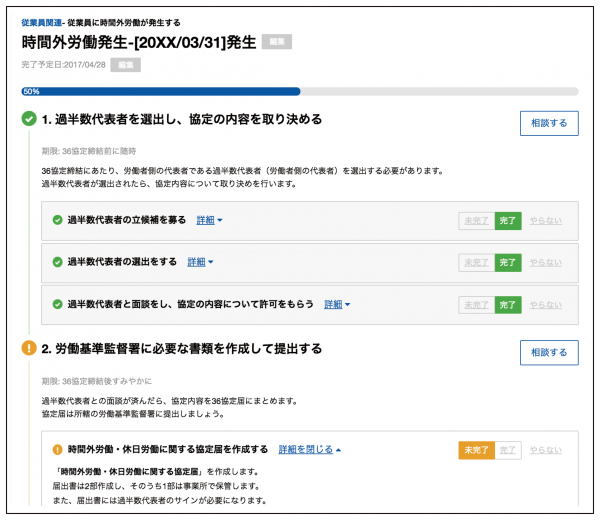Click check icon next to 過半数代表者と面談をし task
Image resolution: width=600 pixels, height=520 pixels.
point(58,304)
